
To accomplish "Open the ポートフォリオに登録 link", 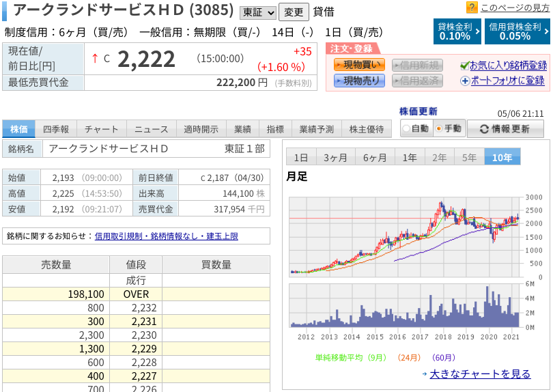I will (x=507, y=81).
